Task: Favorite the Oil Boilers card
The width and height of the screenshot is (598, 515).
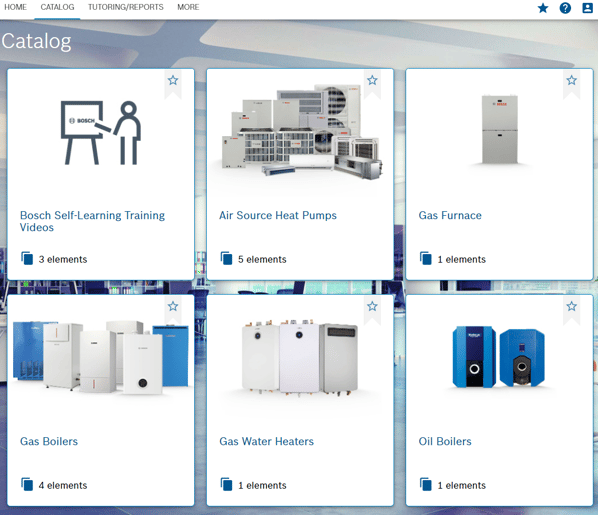Action: pos(571,306)
